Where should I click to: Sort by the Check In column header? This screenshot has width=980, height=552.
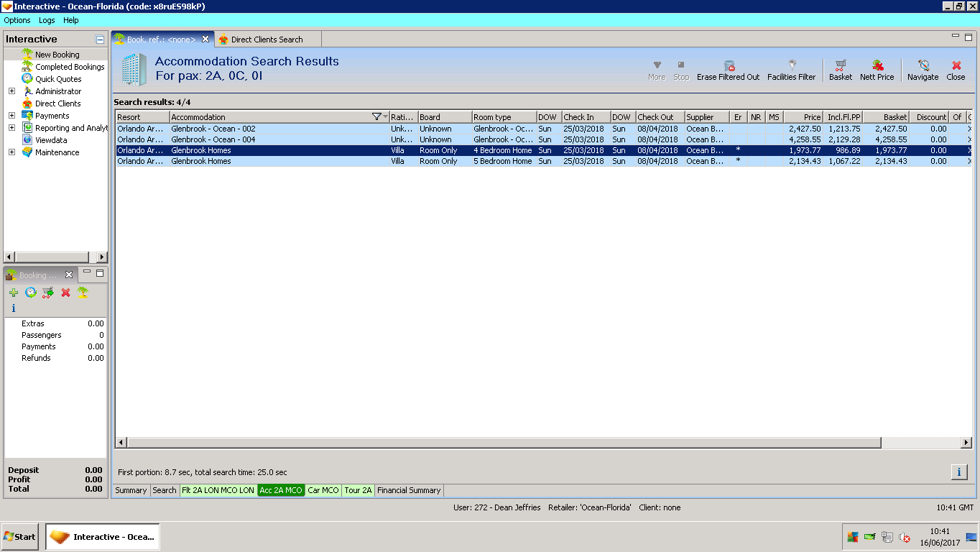pos(586,117)
